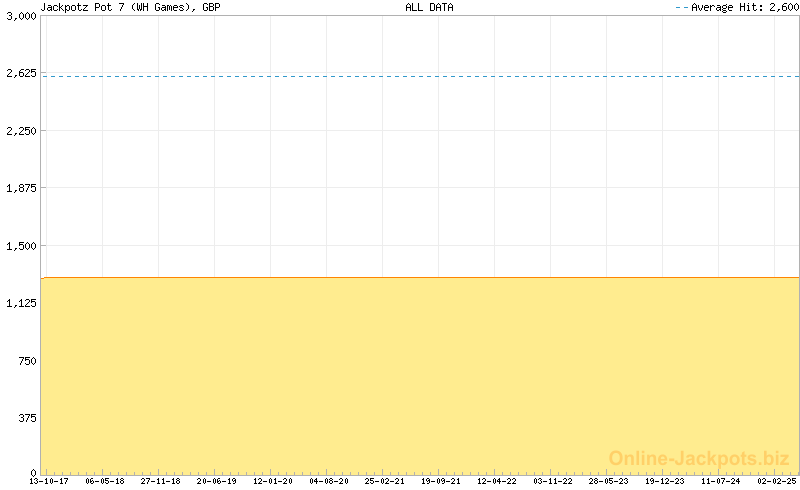Select the 06-05-18 date label

(104, 481)
